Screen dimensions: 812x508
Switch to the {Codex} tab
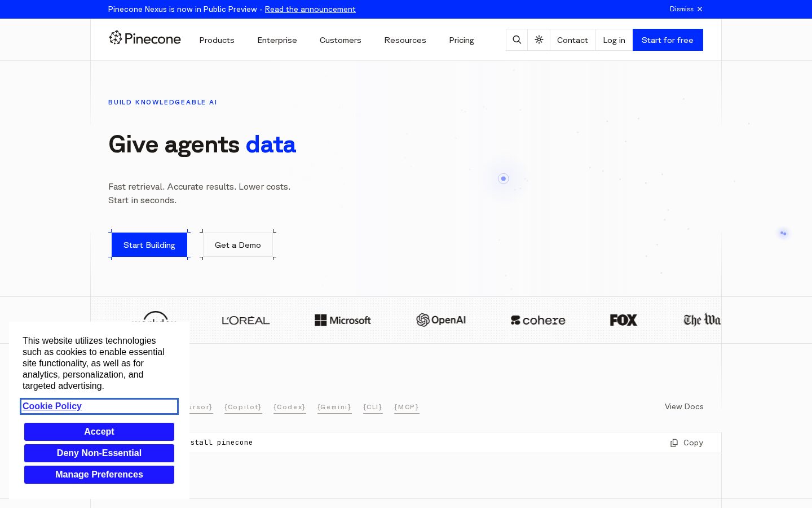(289, 407)
